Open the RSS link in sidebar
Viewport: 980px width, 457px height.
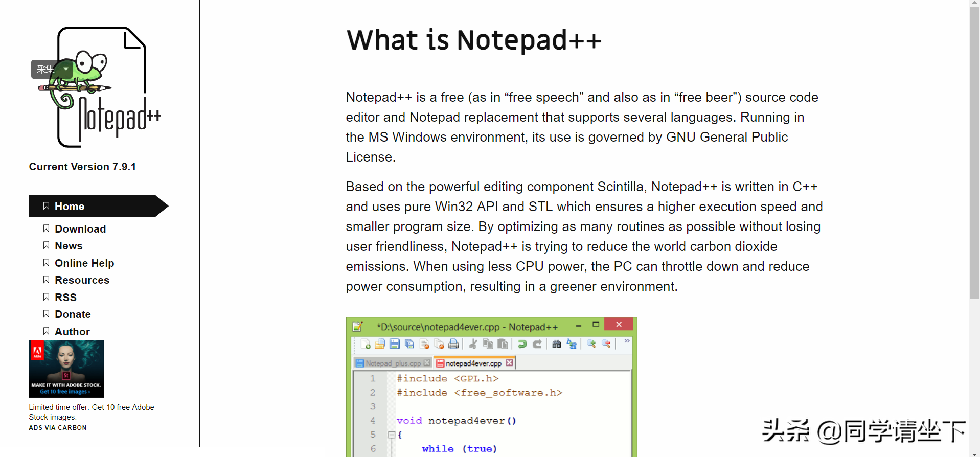(65, 298)
